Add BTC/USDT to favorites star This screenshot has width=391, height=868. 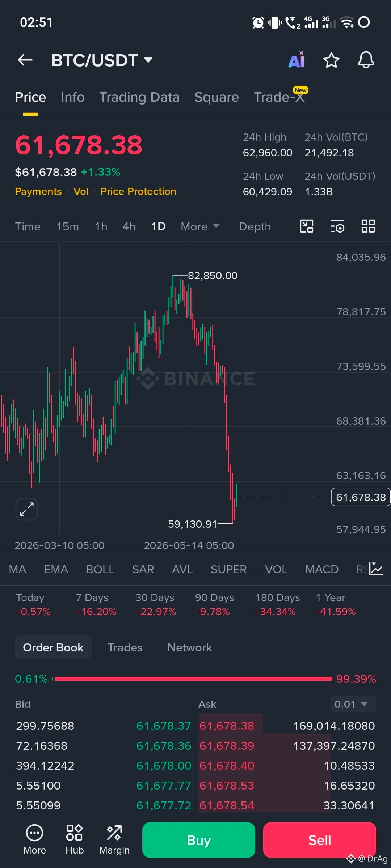331,60
